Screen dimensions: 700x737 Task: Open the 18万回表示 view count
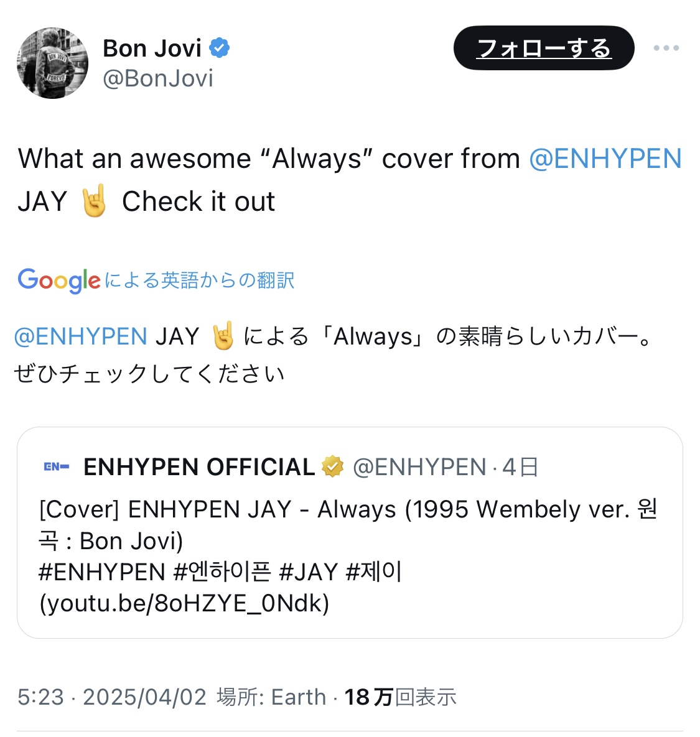[400, 697]
